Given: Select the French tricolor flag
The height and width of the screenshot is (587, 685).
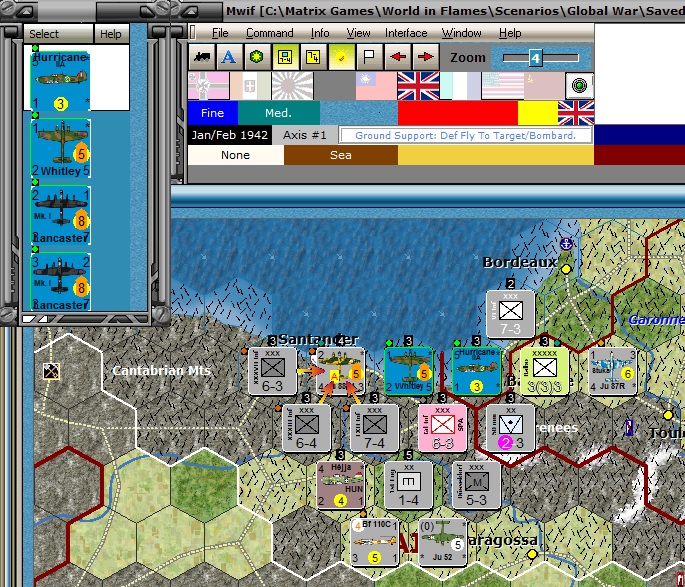Looking at the screenshot, I should 460,86.
